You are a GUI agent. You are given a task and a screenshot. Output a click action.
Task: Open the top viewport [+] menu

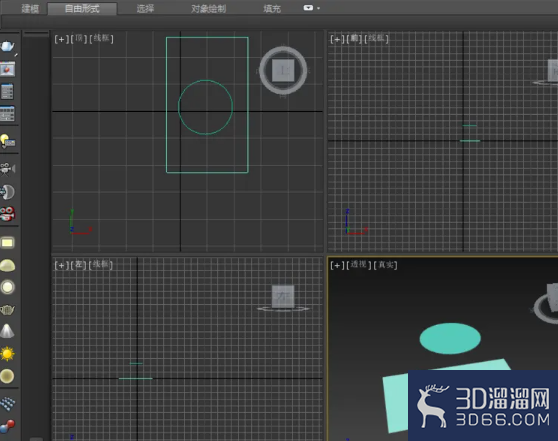pyautogui.click(x=61, y=39)
